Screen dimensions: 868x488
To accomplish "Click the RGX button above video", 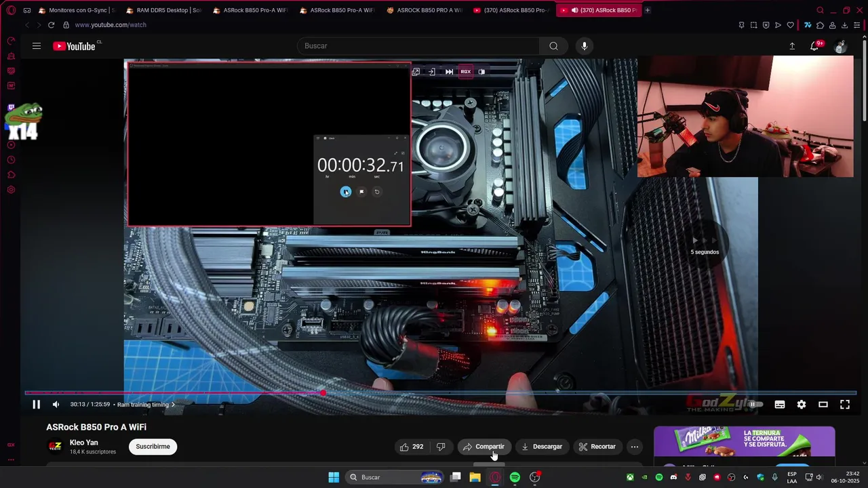I will pyautogui.click(x=465, y=71).
